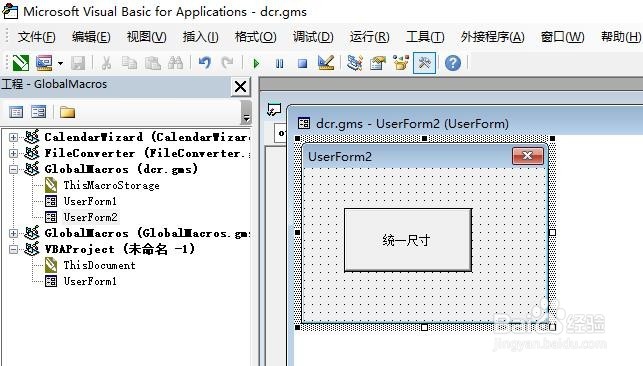Click the code window icon behind UserForm2
The height and width of the screenshot is (366, 643).
click(274, 110)
